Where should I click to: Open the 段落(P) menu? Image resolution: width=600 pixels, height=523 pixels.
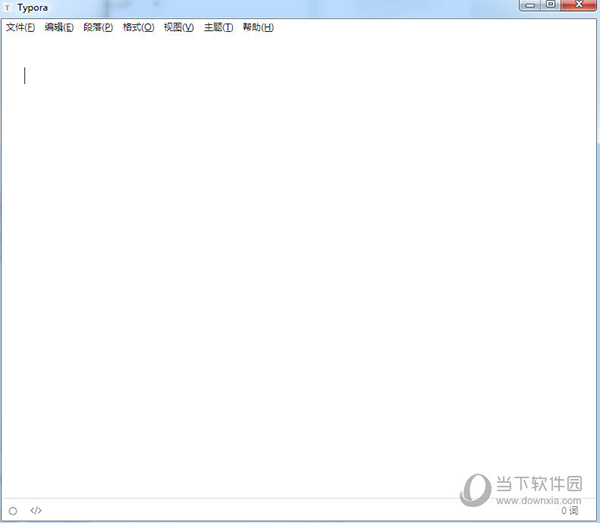pyautogui.click(x=98, y=27)
